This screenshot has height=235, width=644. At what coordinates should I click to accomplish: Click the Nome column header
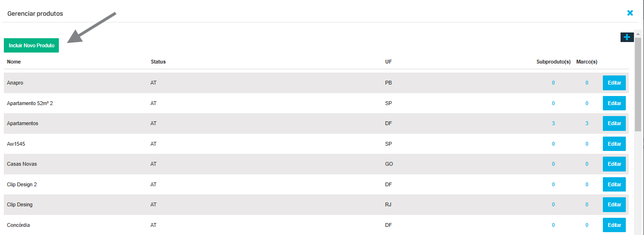(x=14, y=62)
